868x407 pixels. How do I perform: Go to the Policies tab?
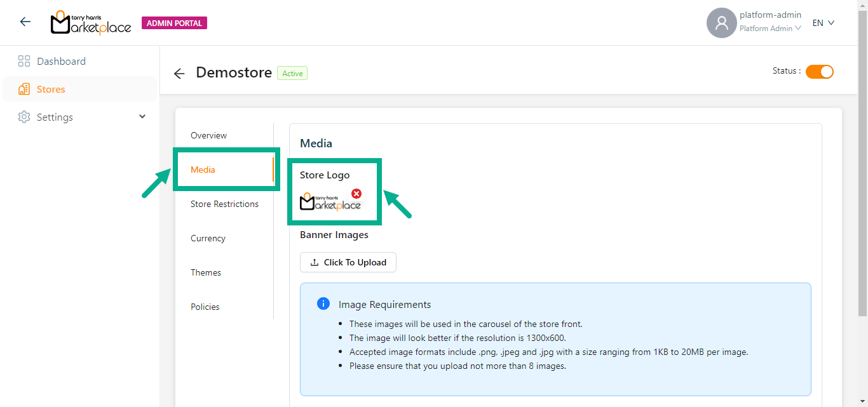(205, 307)
